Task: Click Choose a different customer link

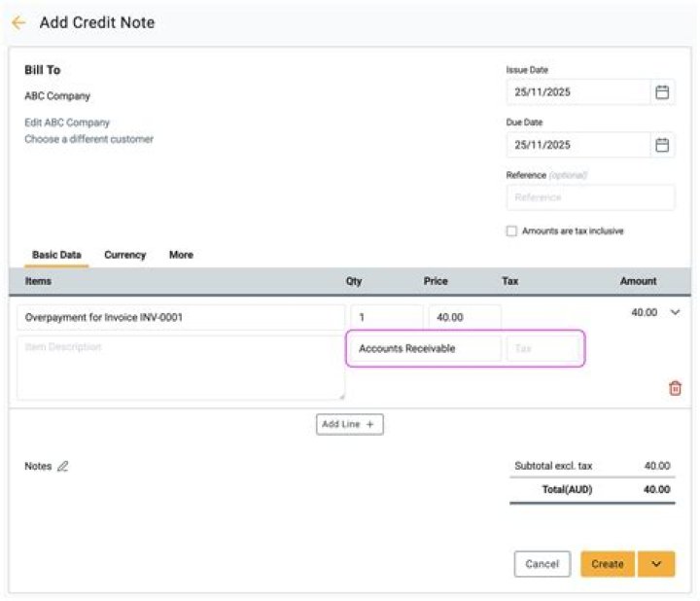Action: [x=88, y=139]
